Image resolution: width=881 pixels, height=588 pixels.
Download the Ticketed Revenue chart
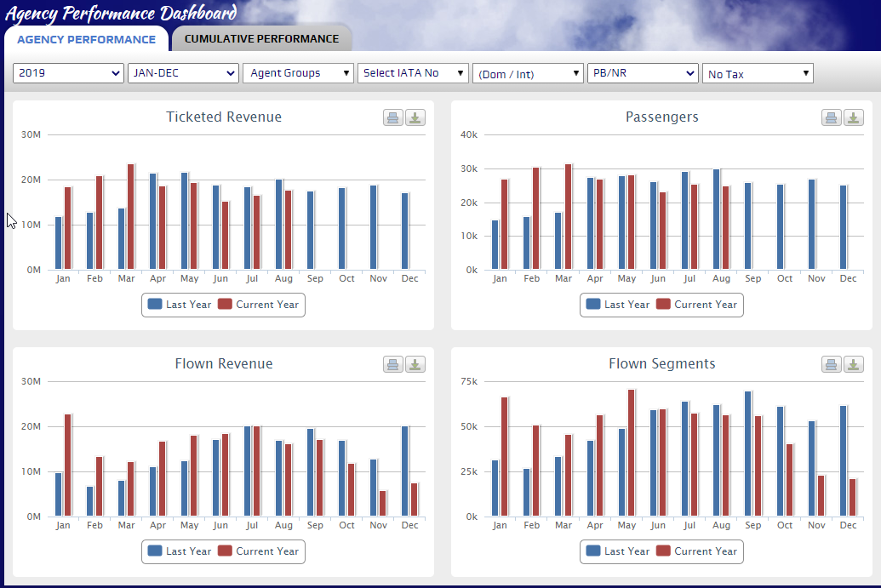(415, 117)
